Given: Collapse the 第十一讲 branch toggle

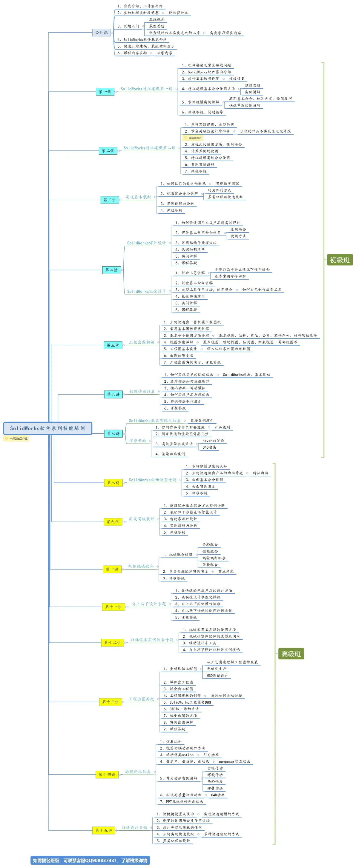Looking at the screenshot, I should tap(127, 607).
